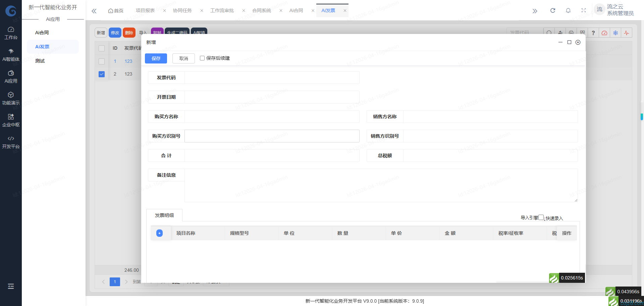Uncheck the checkbox on invoice row 2
This screenshot has height=306, width=644.
[x=102, y=74]
